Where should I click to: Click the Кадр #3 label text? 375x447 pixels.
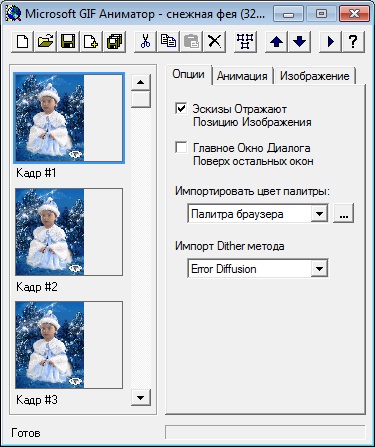click(37, 399)
